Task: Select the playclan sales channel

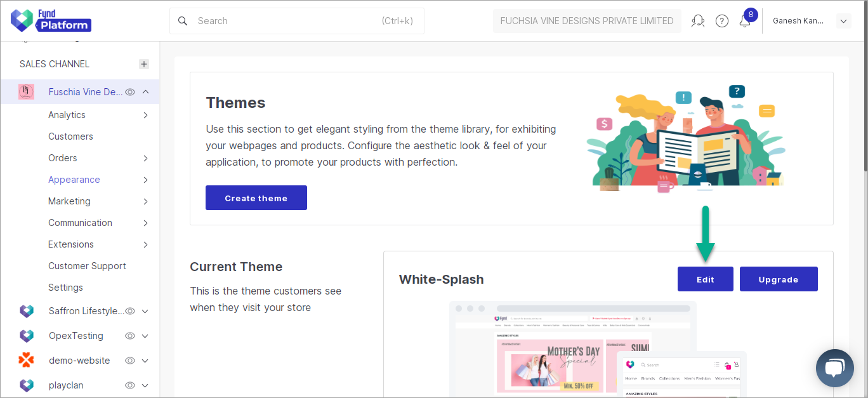Action: click(66, 385)
